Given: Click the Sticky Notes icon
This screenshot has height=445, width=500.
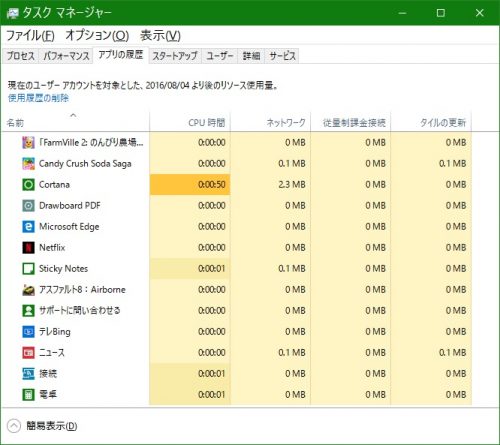Looking at the screenshot, I should point(28,269).
